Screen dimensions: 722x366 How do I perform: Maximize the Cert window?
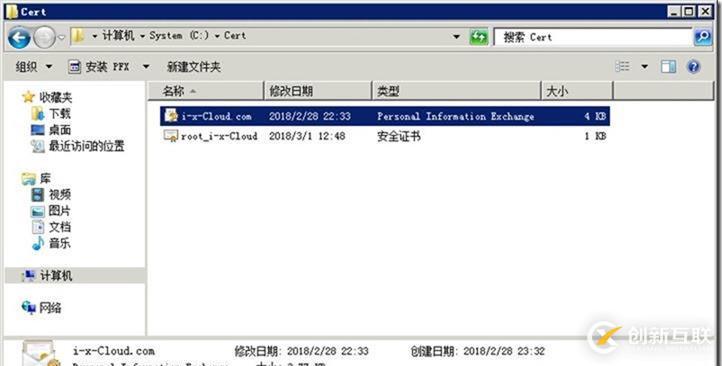pos(689,12)
